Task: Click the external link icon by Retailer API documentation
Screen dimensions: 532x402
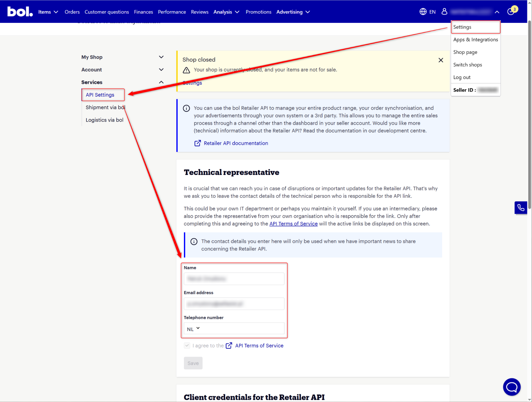Action: (197, 143)
